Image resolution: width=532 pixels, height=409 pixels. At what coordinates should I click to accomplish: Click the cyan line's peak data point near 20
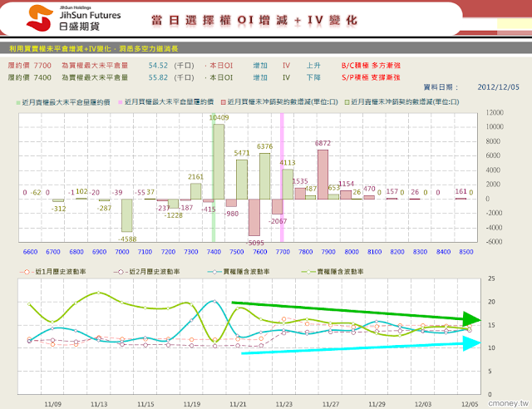click(x=214, y=302)
